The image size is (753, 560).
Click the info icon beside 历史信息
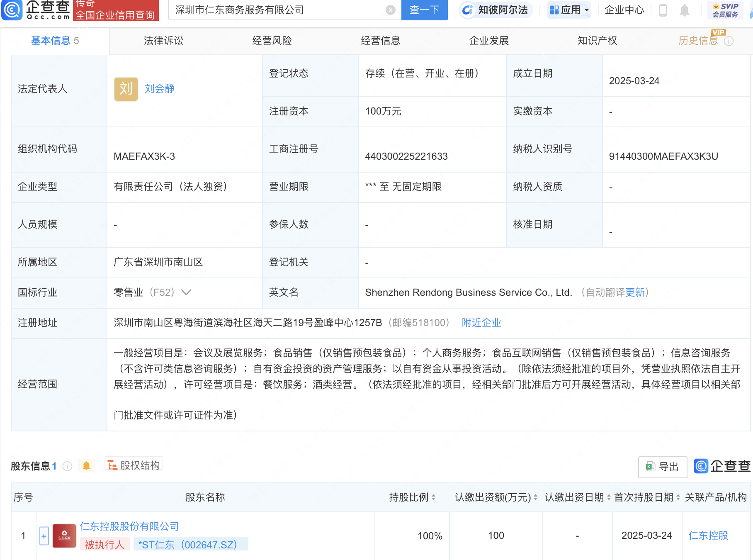tap(729, 41)
